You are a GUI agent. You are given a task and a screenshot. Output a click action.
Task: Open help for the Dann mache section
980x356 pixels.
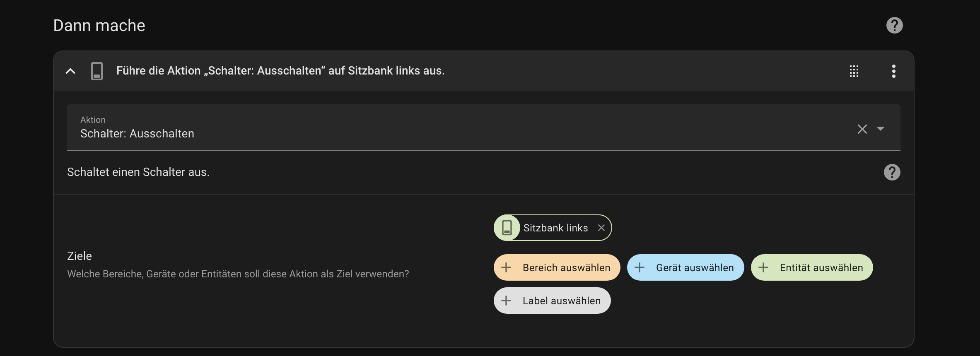pos(894,25)
